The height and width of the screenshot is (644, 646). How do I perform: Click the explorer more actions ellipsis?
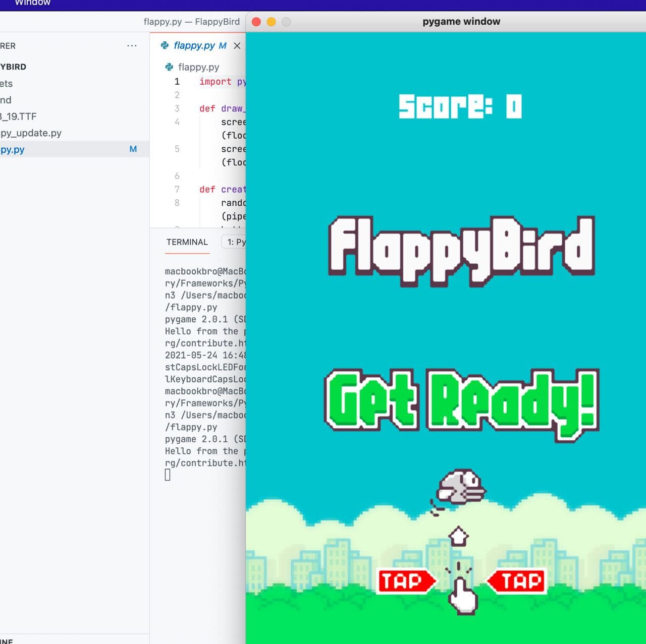tap(132, 45)
